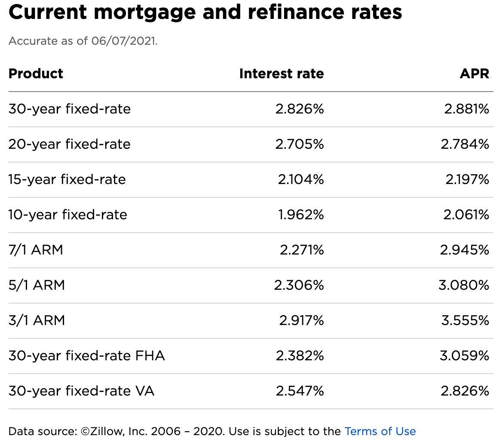Image resolution: width=502 pixels, height=448 pixels.
Task: Click the APR column header
Action: point(474,74)
